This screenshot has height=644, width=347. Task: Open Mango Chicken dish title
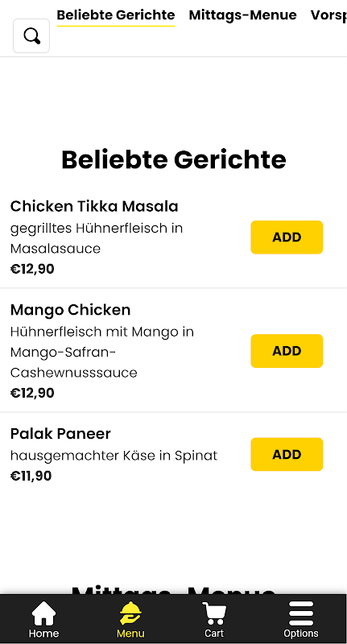(x=70, y=310)
